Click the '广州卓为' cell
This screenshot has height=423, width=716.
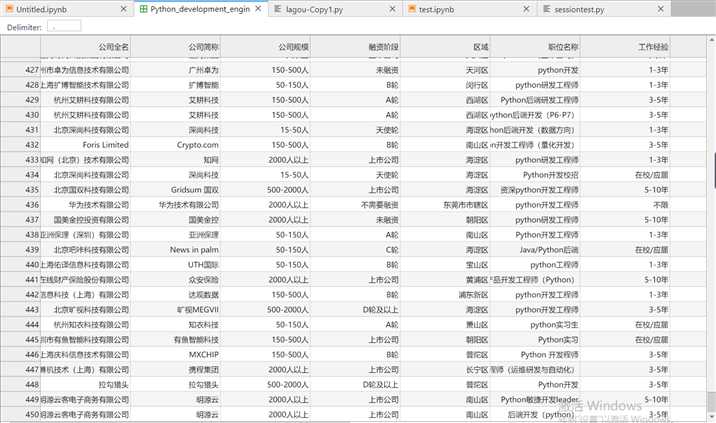click(x=175, y=70)
